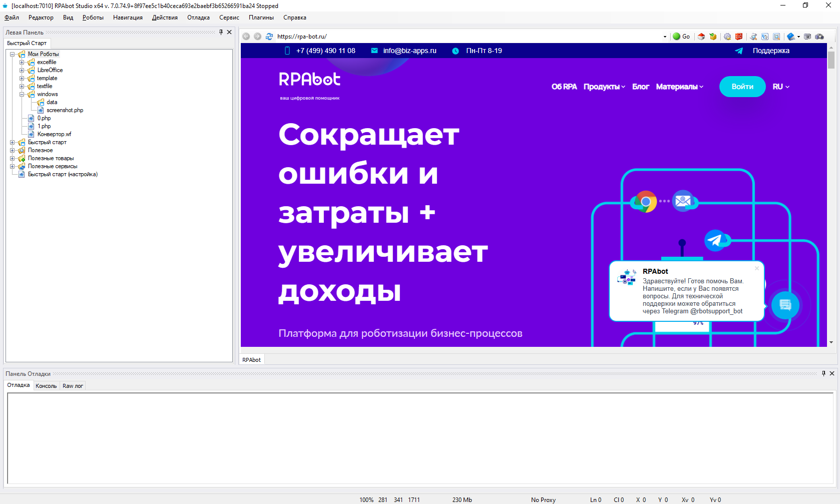Select the 0.php file
Image resolution: width=840 pixels, height=504 pixels.
point(44,118)
